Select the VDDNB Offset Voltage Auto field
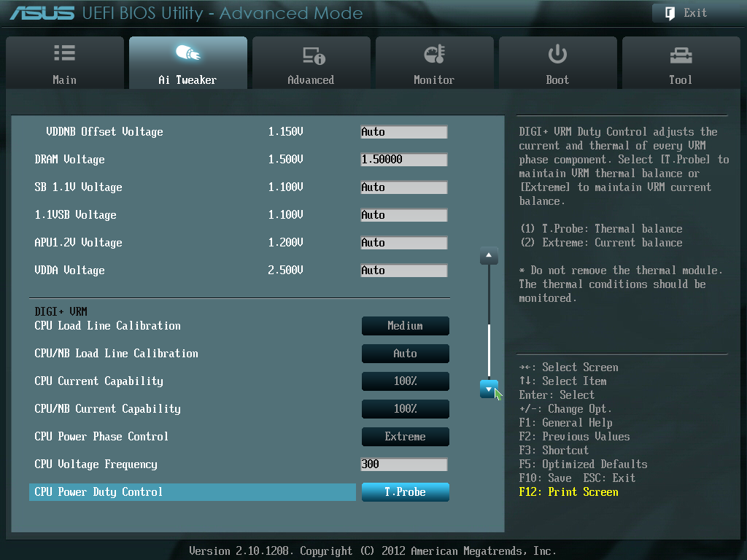 click(403, 132)
